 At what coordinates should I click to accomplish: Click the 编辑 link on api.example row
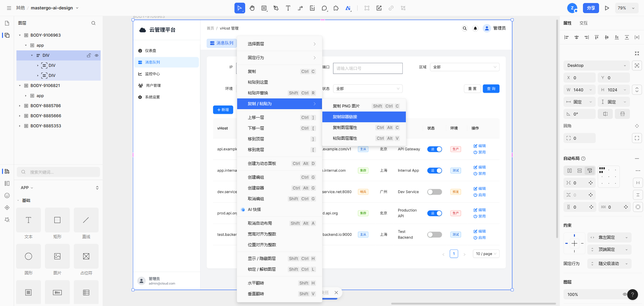point(479,146)
